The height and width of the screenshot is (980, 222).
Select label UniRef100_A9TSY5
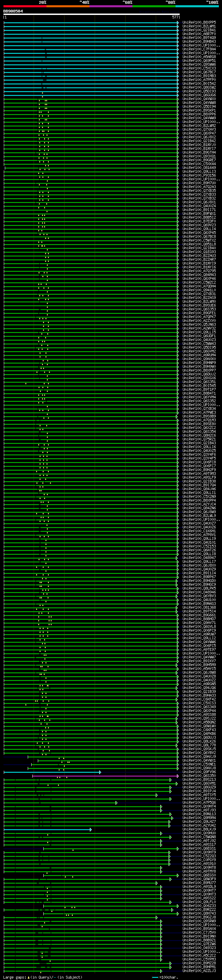tap(199, 795)
